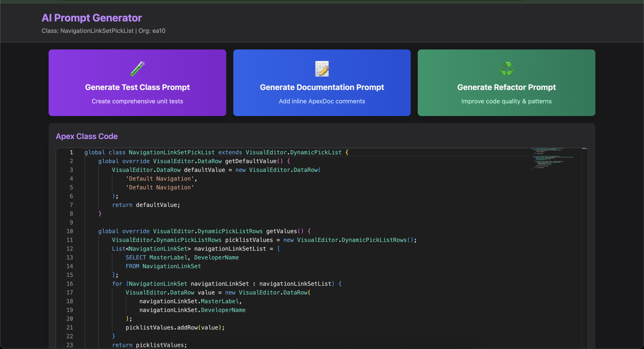The width and height of the screenshot is (644, 349).
Task: Click the SELECT keyword in the SOQL query
Action: [x=136, y=257]
